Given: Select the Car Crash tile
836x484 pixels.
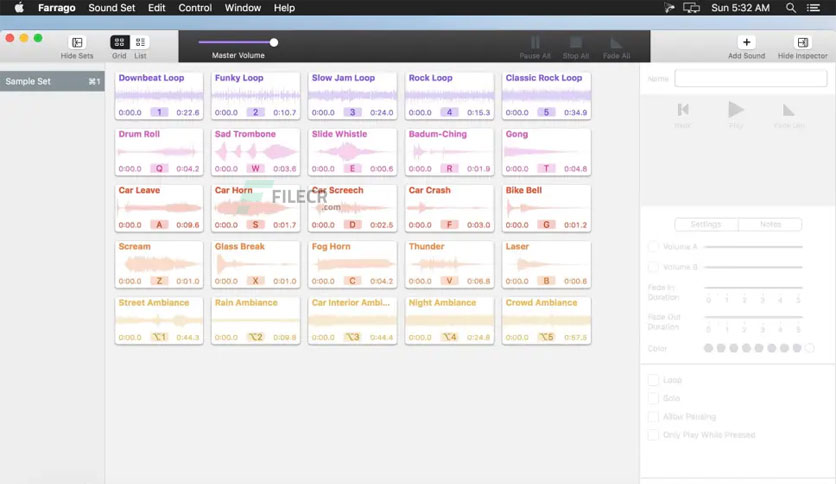Looking at the screenshot, I should 449,208.
